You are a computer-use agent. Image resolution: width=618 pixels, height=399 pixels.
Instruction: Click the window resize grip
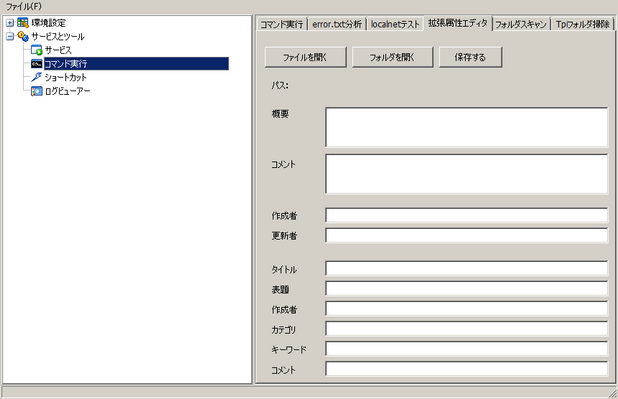(x=613, y=393)
